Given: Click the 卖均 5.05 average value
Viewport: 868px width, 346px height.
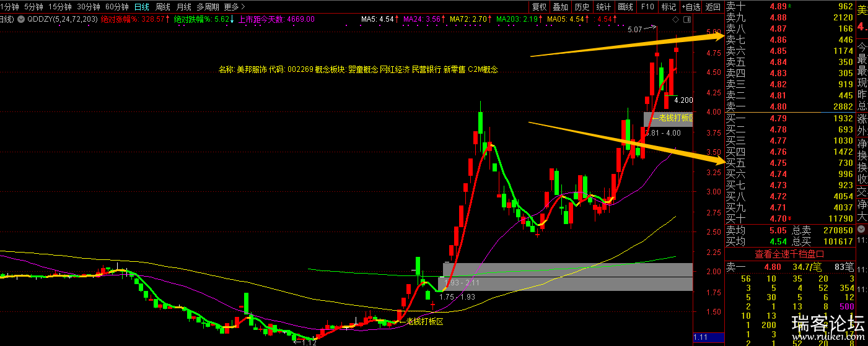Looking at the screenshot, I should point(778,230).
